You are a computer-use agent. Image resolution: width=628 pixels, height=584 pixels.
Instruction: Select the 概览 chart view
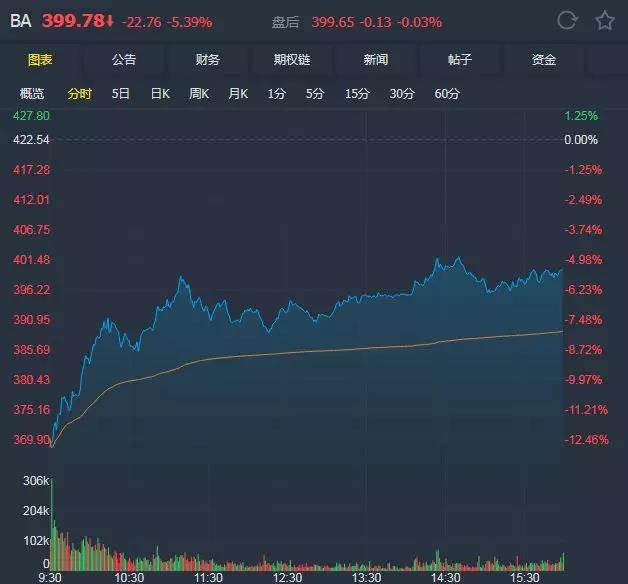[x=32, y=94]
